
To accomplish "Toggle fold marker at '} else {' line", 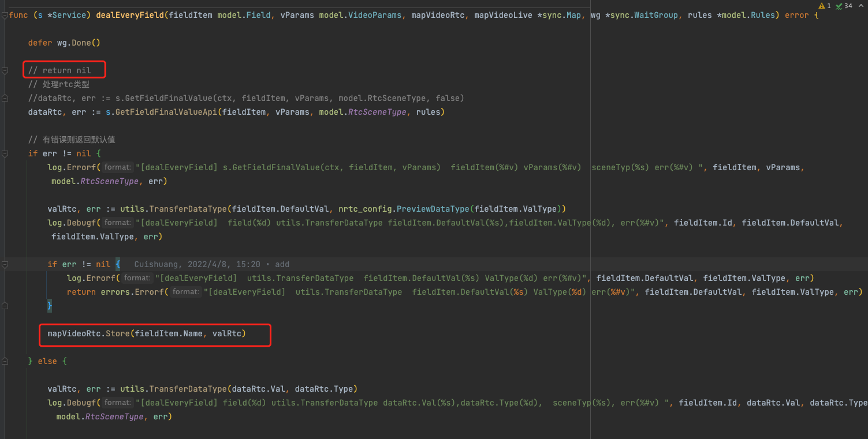I will (x=5, y=361).
